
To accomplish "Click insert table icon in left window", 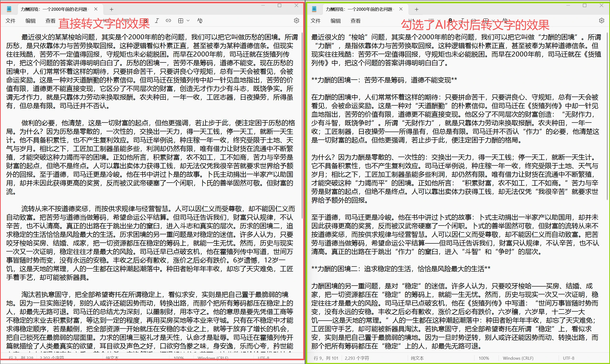I will [181, 21].
